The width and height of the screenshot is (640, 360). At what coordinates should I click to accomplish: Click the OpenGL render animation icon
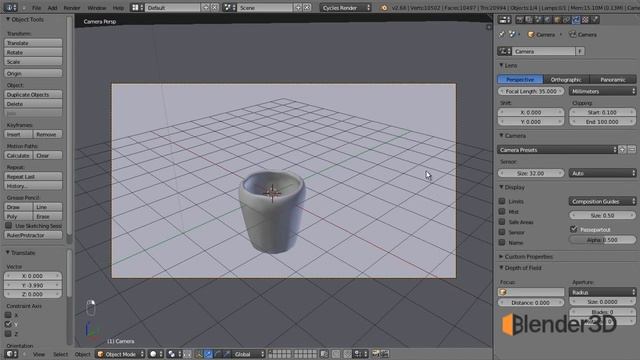pyautogui.click(x=384, y=354)
